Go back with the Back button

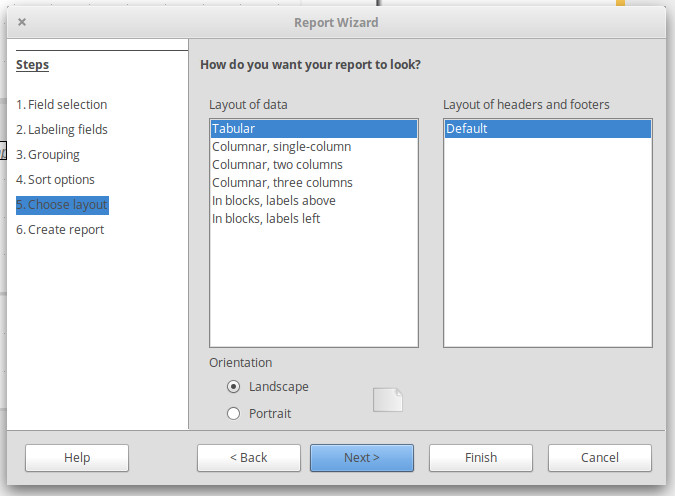(x=249, y=458)
